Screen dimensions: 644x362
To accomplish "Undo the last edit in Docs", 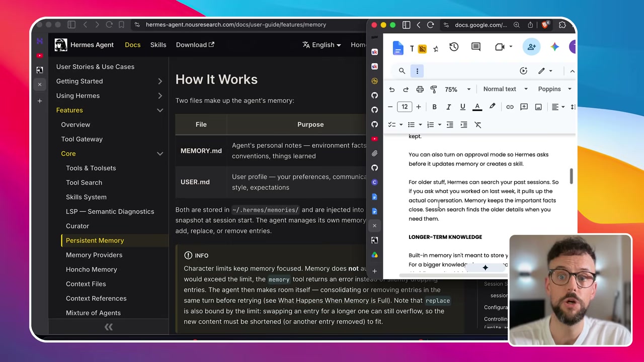I will pos(392,89).
